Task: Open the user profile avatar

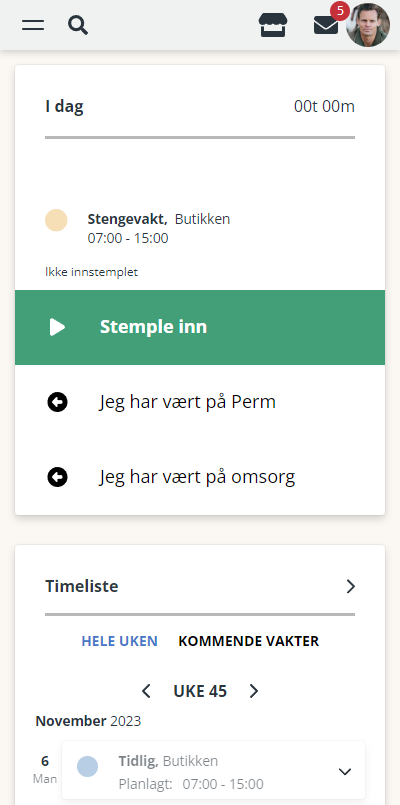Action: coord(368,25)
